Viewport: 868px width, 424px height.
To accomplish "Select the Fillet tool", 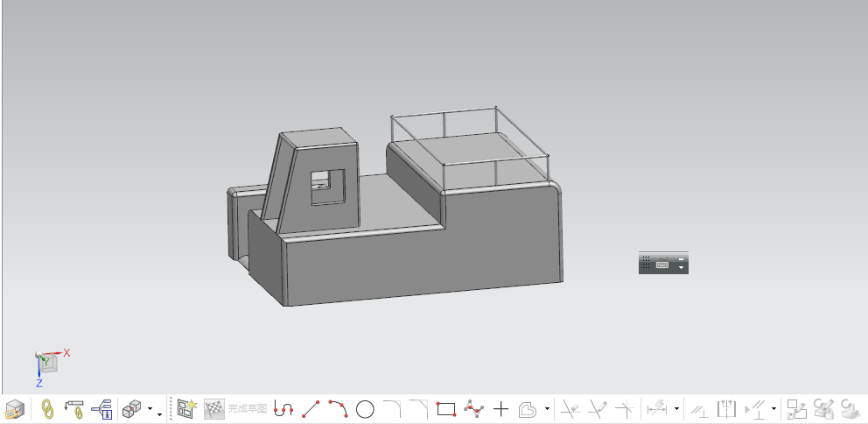I will click(x=392, y=410).
